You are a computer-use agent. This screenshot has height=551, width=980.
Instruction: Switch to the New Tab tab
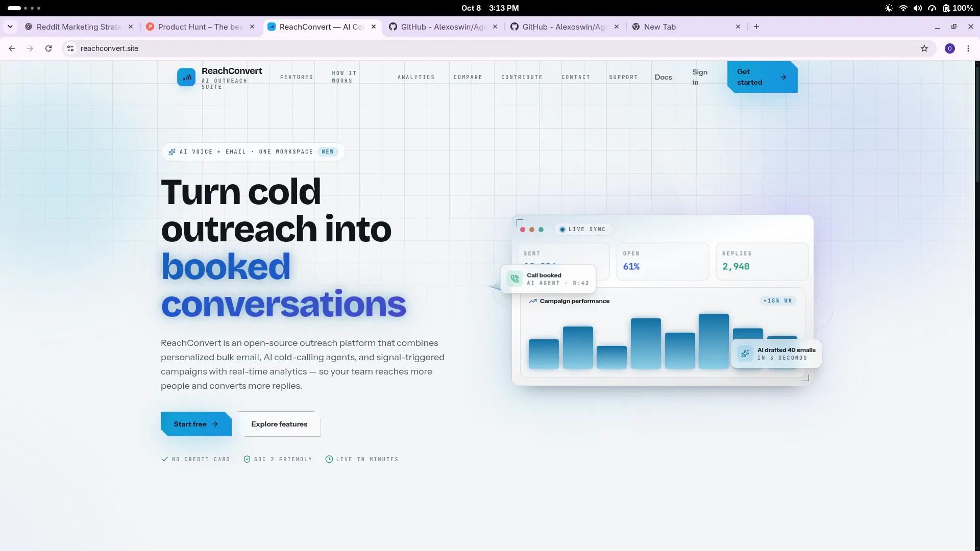coord(685,27)
